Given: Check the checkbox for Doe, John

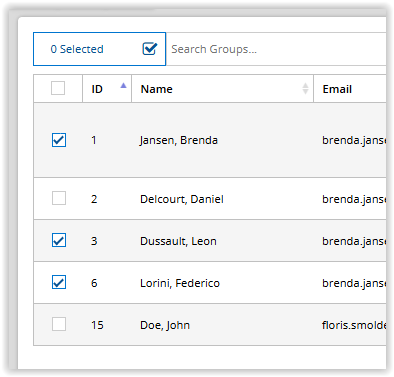Looking at the screenshot, I should point(59,324).
